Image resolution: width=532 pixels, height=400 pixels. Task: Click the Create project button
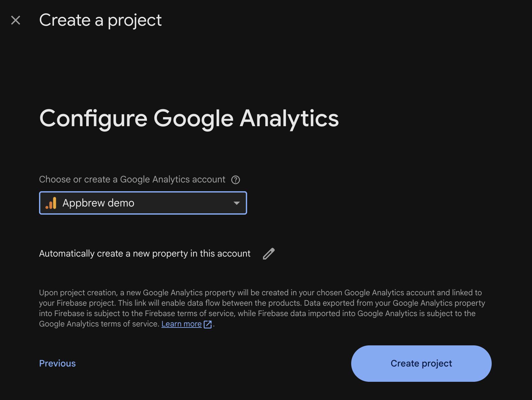click(x=421, y=363)
